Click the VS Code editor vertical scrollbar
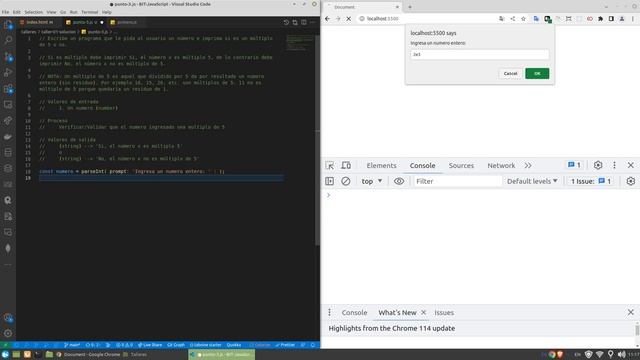The height and width of the screenshot is (360, 640). 318,139
